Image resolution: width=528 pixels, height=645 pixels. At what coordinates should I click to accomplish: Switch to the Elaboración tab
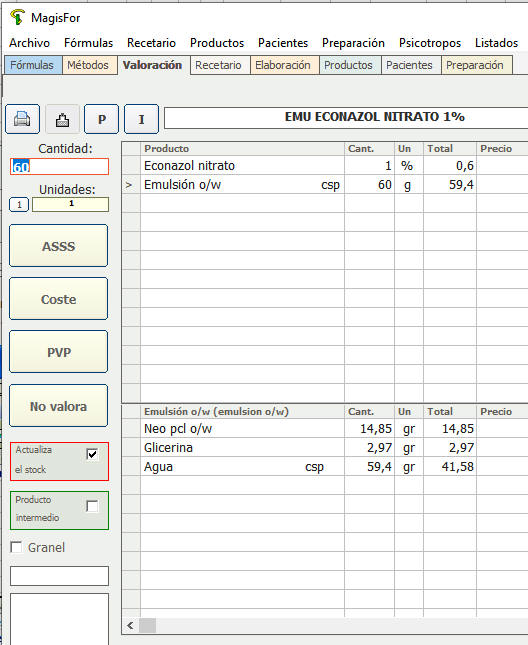(283, 65)
